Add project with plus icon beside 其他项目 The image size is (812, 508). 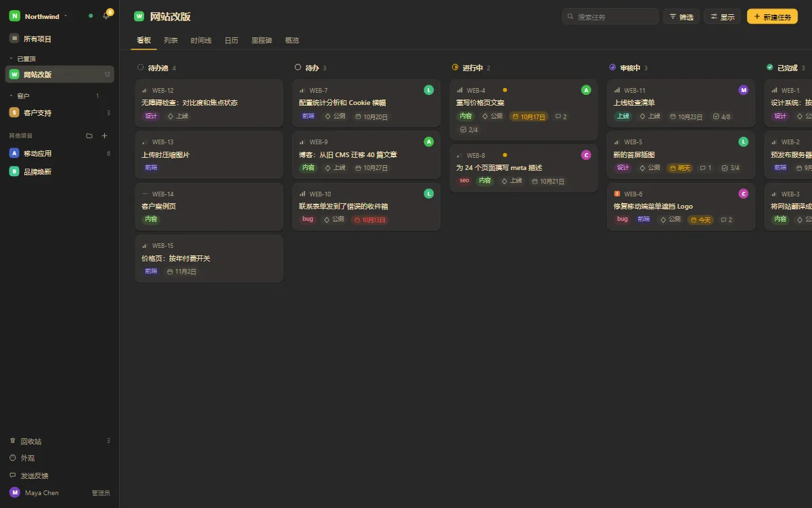click(x=104, y=135)
